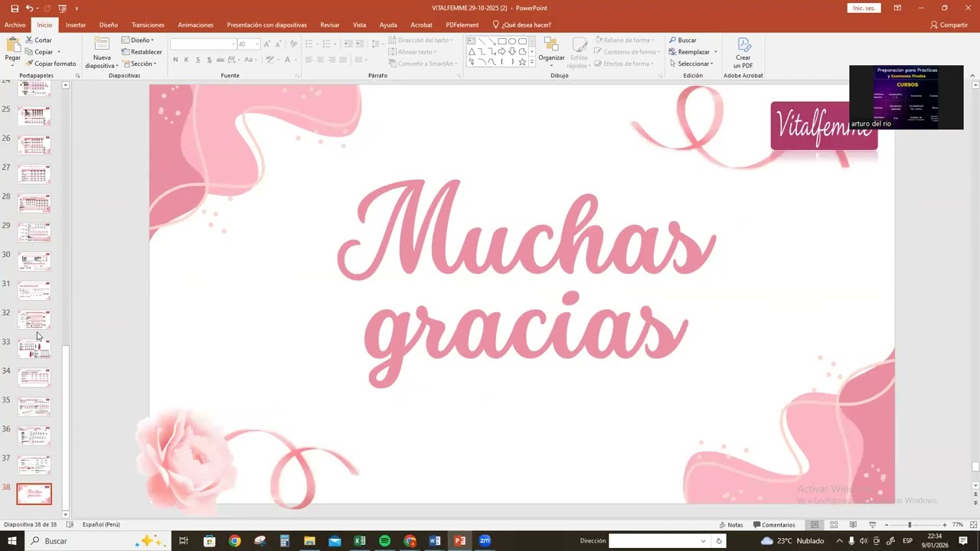This screenshot has height=551, width=980.
Task: Cut selection with Cortar
Action: (x=38, y=40)
